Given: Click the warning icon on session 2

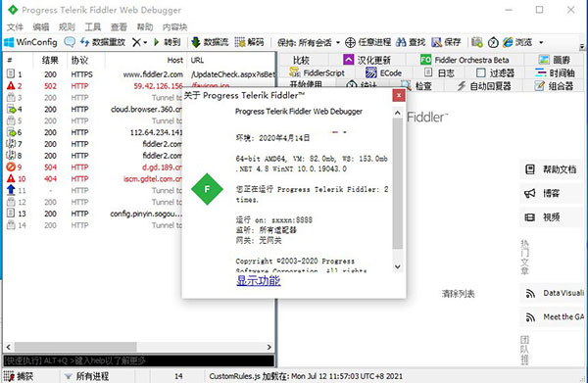Looking at the screenshot, I should point(11,86).
